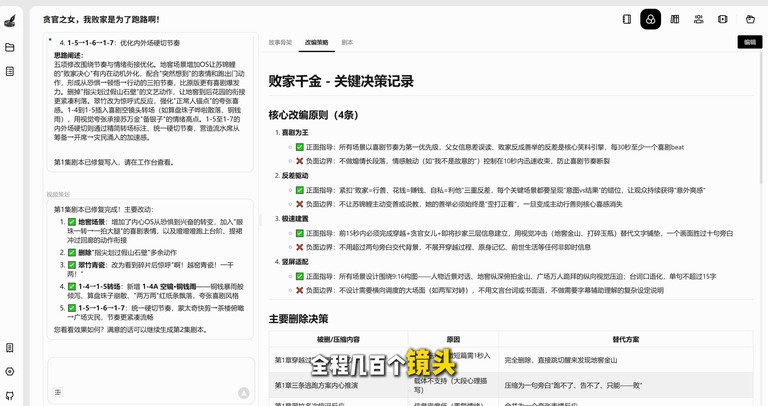Click the highlighted three-circles icon in top toolbar

(650, 19)
